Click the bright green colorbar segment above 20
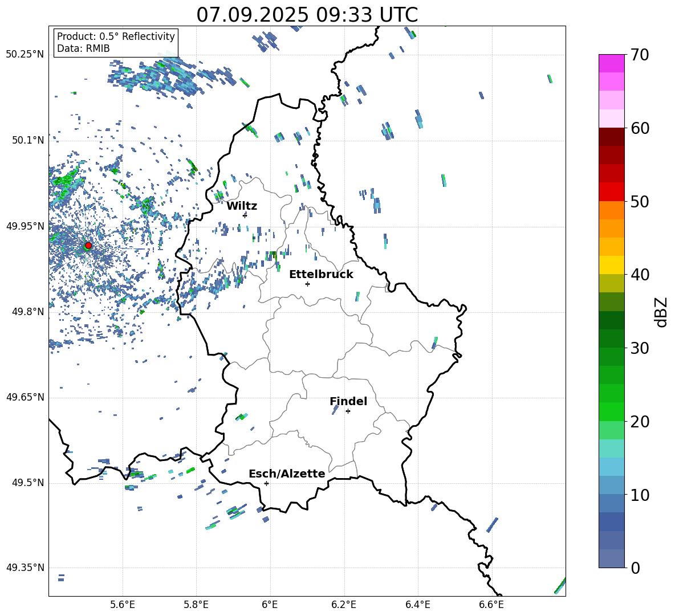675x616 pixels. coord(611,411)
